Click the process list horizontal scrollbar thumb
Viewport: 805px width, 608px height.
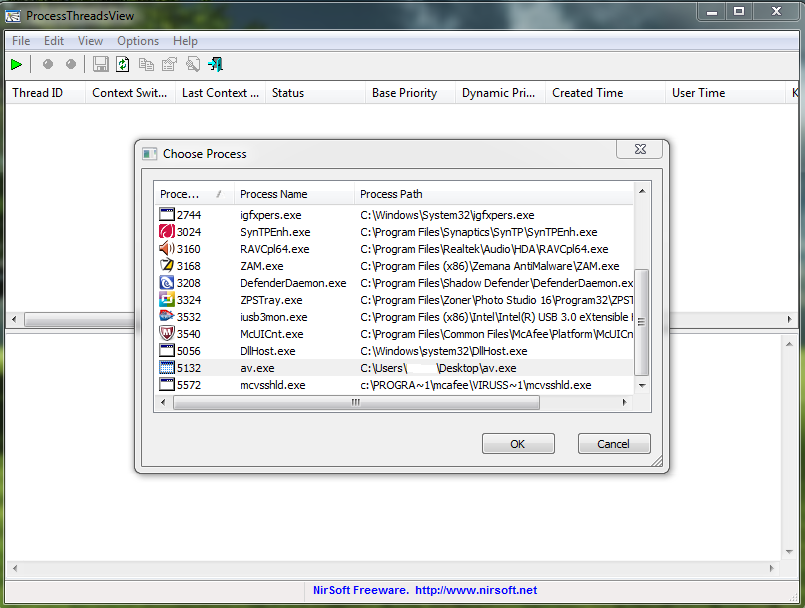[356, 403]
